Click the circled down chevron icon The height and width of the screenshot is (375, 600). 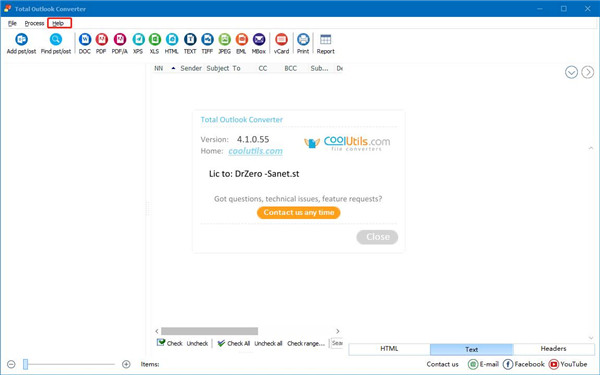tap(571, 72)
